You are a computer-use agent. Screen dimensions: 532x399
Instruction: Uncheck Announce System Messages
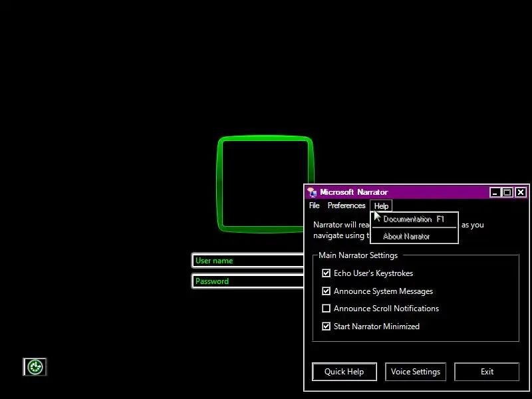[x=326, y=291]
